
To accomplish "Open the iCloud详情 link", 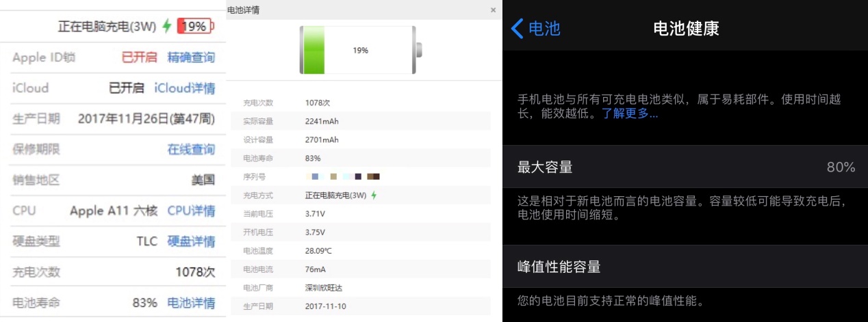I will click(185, 88).
